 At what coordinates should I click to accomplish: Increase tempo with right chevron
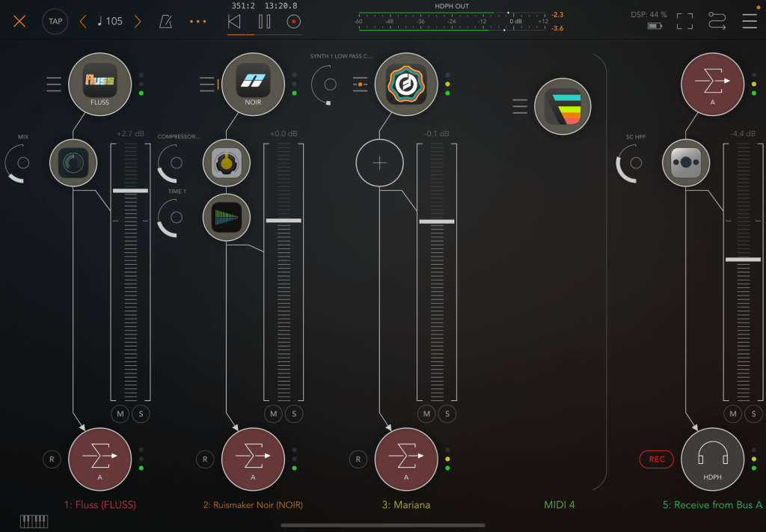pos(138,21)
